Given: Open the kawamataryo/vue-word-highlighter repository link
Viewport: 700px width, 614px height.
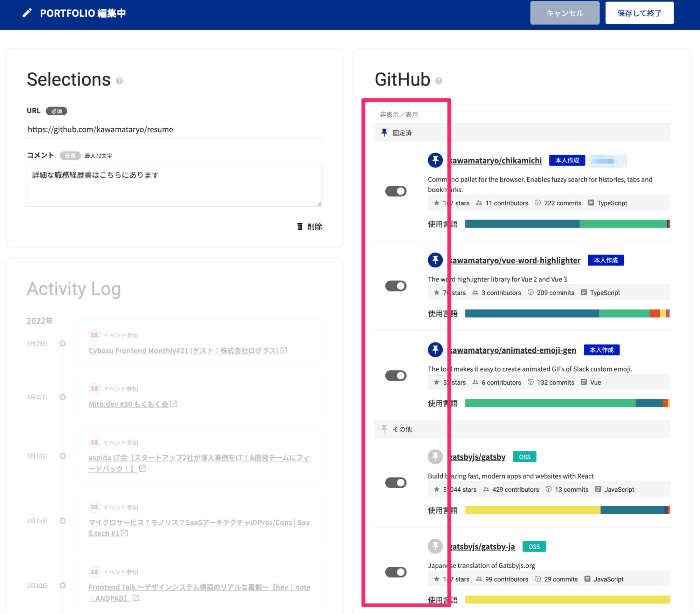Looking at the screenshot, I should [x=514, y=260].
